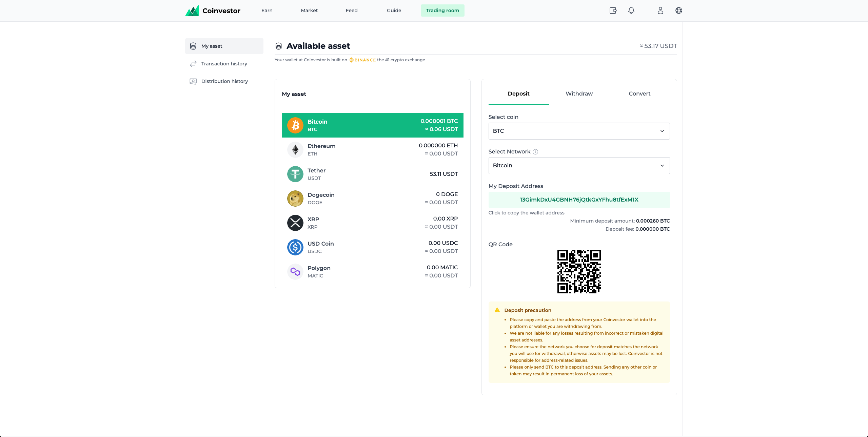The image size is (868, 437).
Task: Expand the BTC coin dropdown
Action: 579,131
